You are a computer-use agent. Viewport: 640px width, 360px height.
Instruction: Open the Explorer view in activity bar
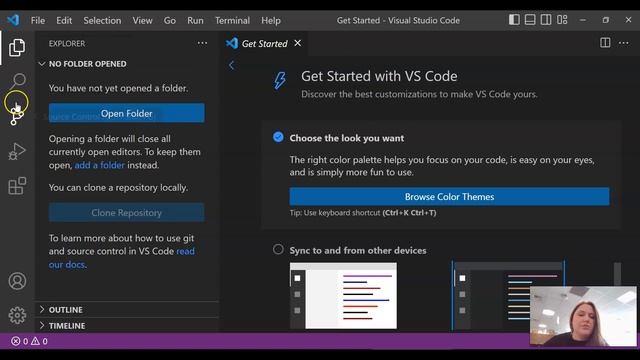pyautogui.click(x=17, y=48)
